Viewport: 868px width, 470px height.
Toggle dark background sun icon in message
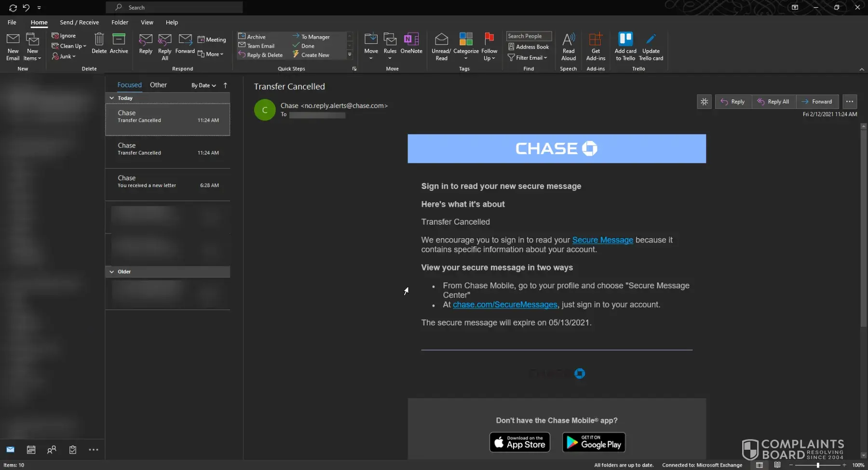pos(704,102)
